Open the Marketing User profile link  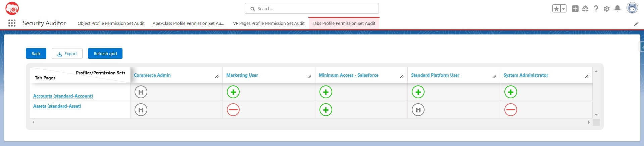(242, 75)
